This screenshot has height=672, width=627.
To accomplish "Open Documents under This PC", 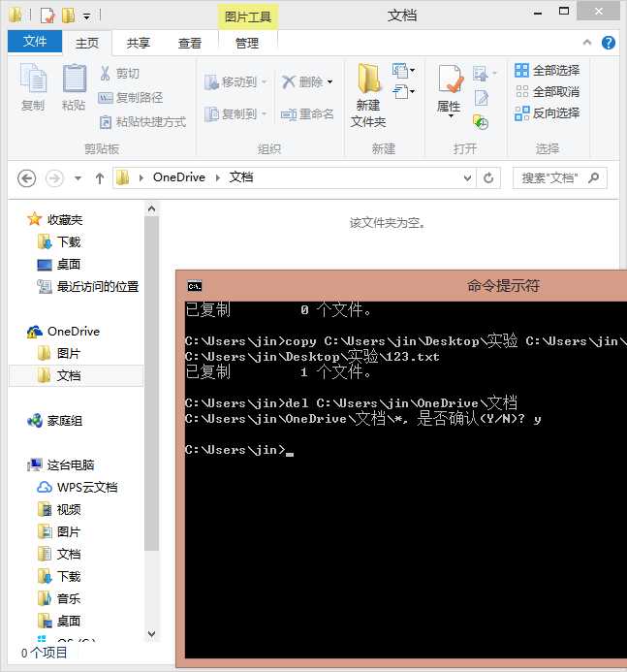I will point(59,554).
